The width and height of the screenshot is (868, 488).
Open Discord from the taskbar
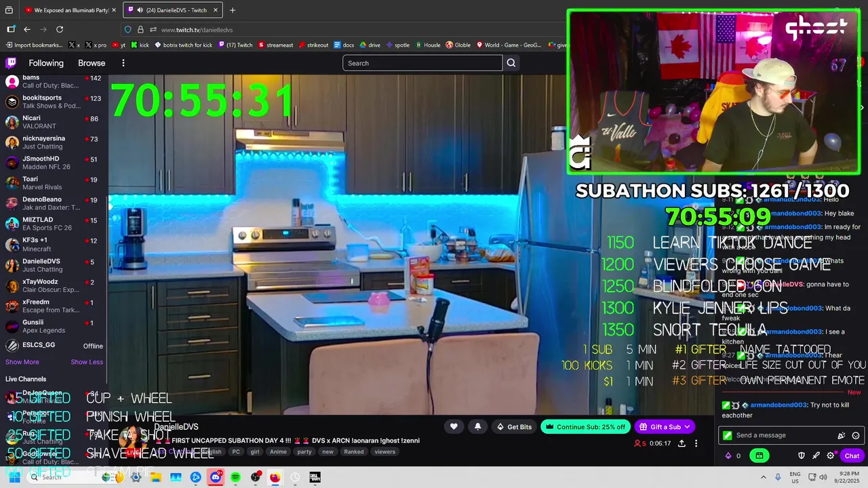pyautogui.click(x=216, y=477)
